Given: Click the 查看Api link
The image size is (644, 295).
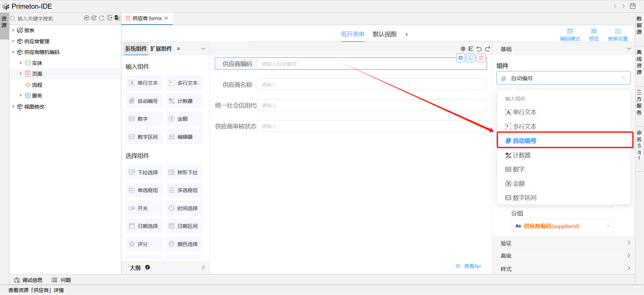Looking at the screenshot, I should [472, 266].
